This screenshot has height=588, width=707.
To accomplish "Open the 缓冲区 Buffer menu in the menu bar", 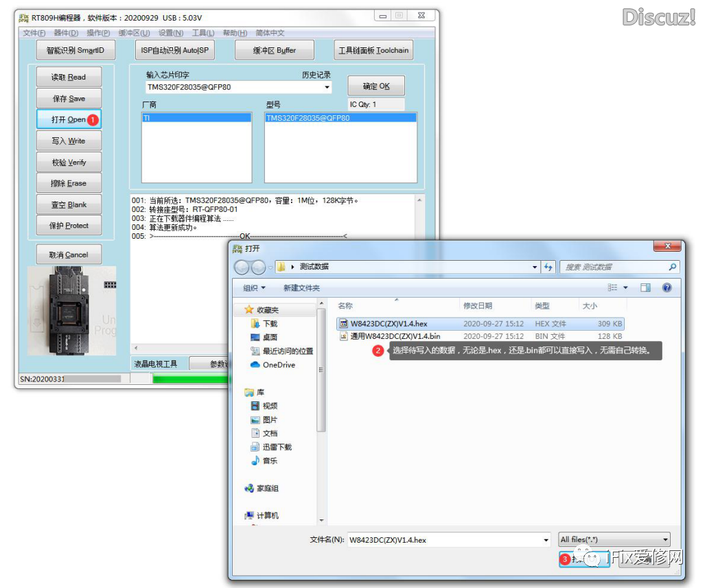I will pyautogui.click(x=134, y=33).
